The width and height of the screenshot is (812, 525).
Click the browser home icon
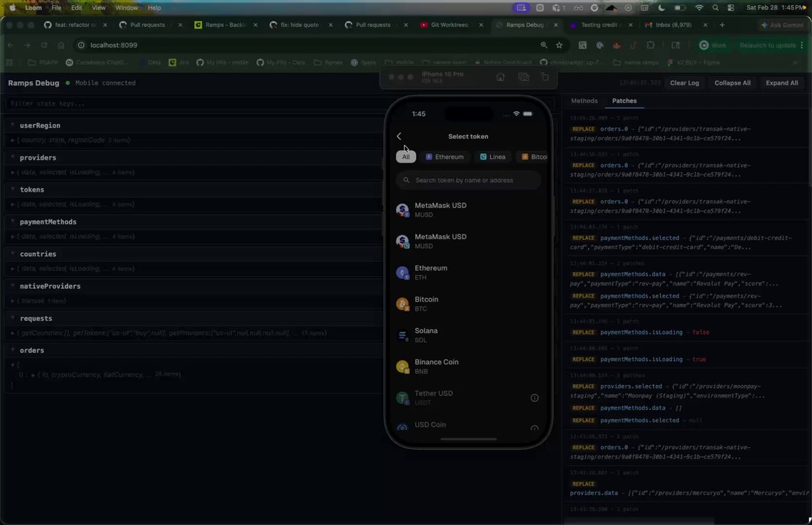click(x=61, y=45)
